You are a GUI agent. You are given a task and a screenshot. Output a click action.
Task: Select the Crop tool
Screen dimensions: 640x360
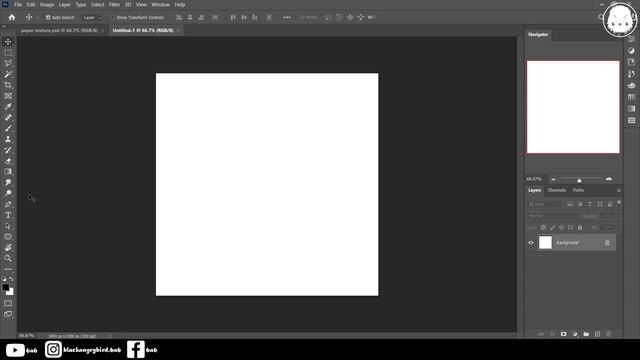pyautogui.click(x=8, y=85)
